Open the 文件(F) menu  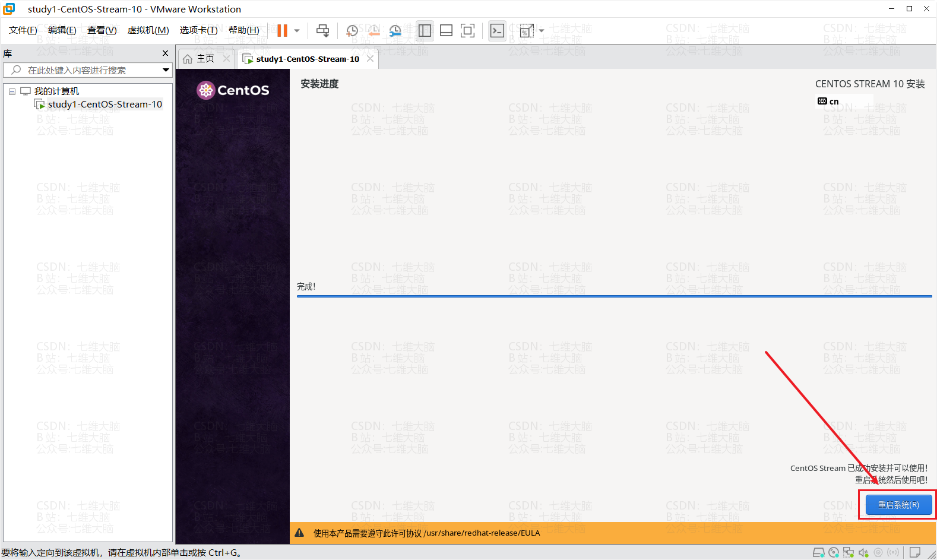[x=23, y=30]
